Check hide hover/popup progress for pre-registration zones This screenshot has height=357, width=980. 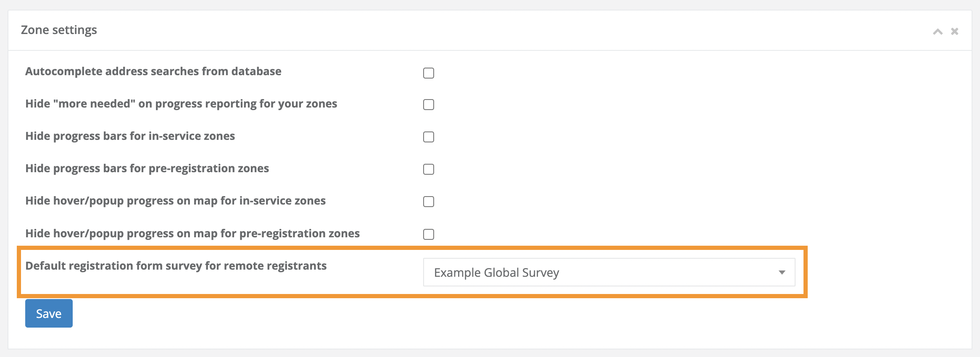[428, 234]
